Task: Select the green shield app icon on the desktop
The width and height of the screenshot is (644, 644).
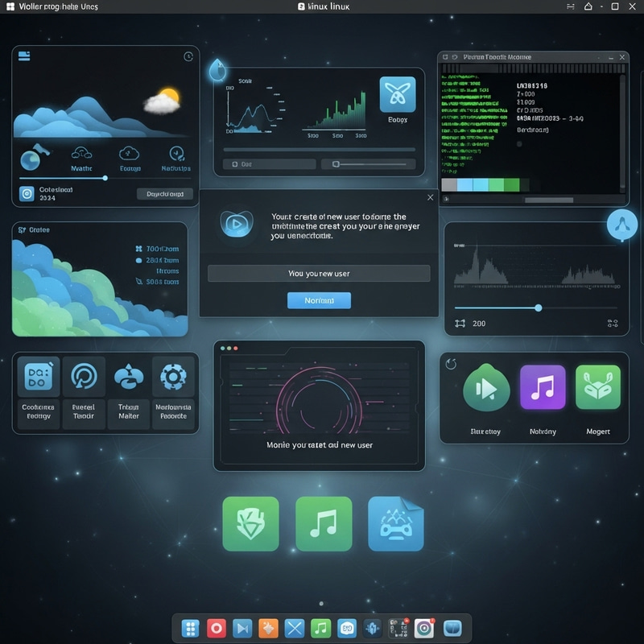Action: tap(250, 523)
